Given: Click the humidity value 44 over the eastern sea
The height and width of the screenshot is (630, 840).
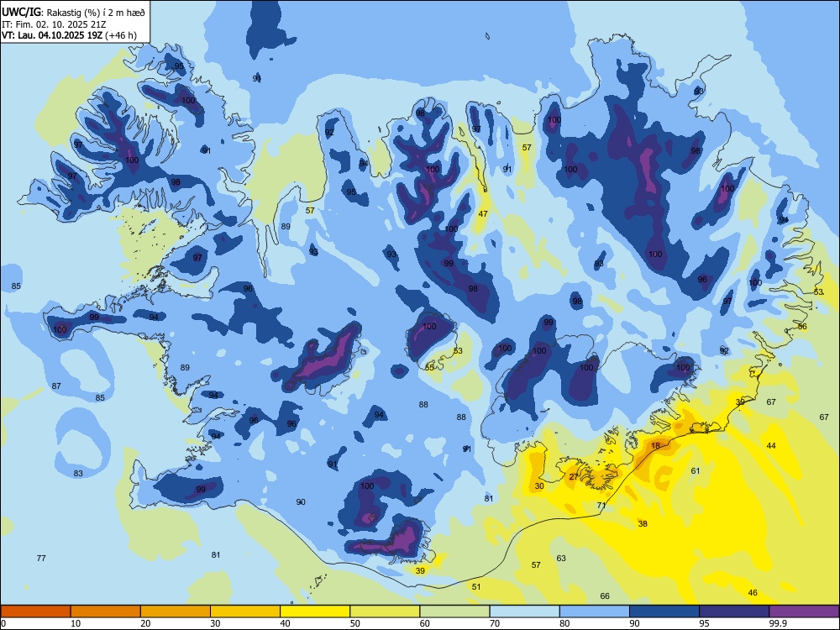Looking at the screenshot, I should coord(771,446).
